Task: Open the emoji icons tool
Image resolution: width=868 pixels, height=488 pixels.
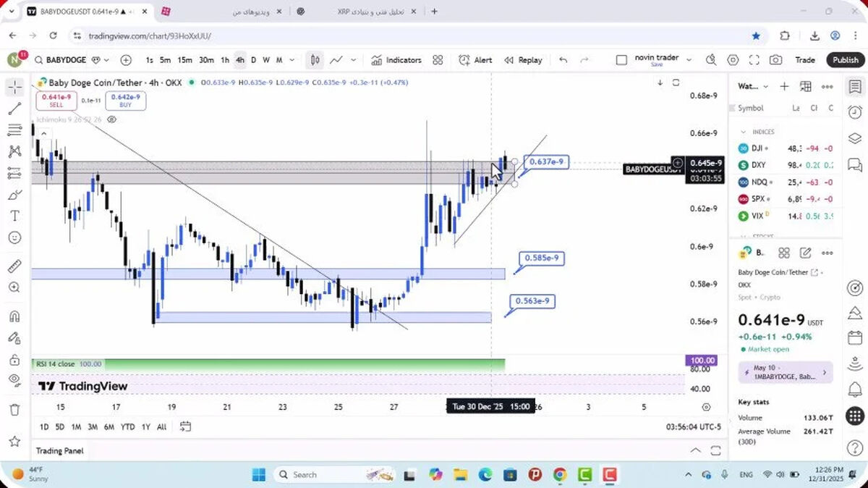Action: click(x=14, y=237)
